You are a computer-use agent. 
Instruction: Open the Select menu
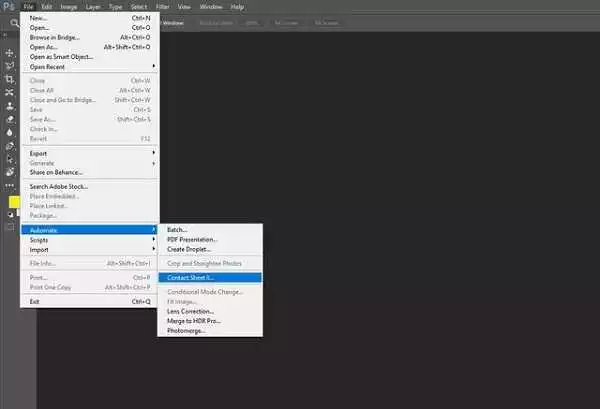pos(139,7)
